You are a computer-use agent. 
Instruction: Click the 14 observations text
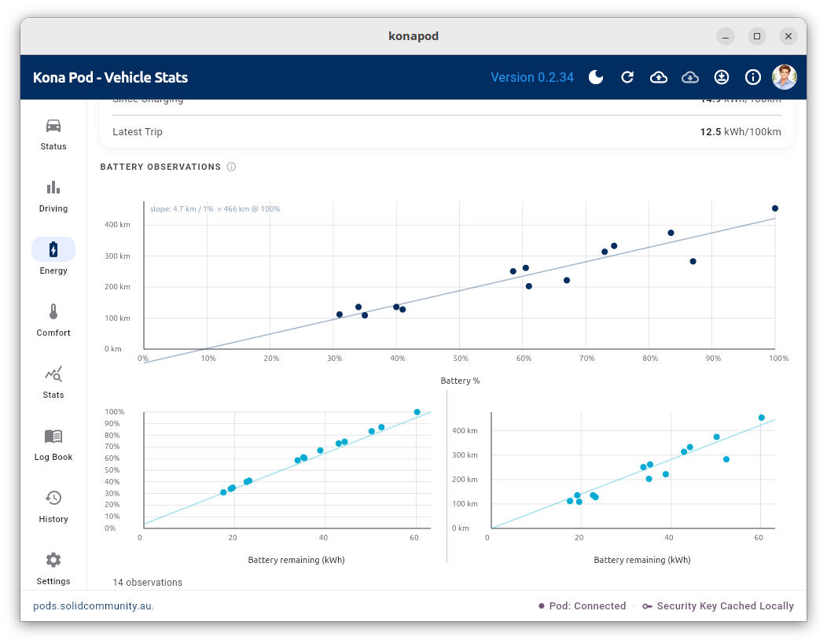tap(147, 583)
